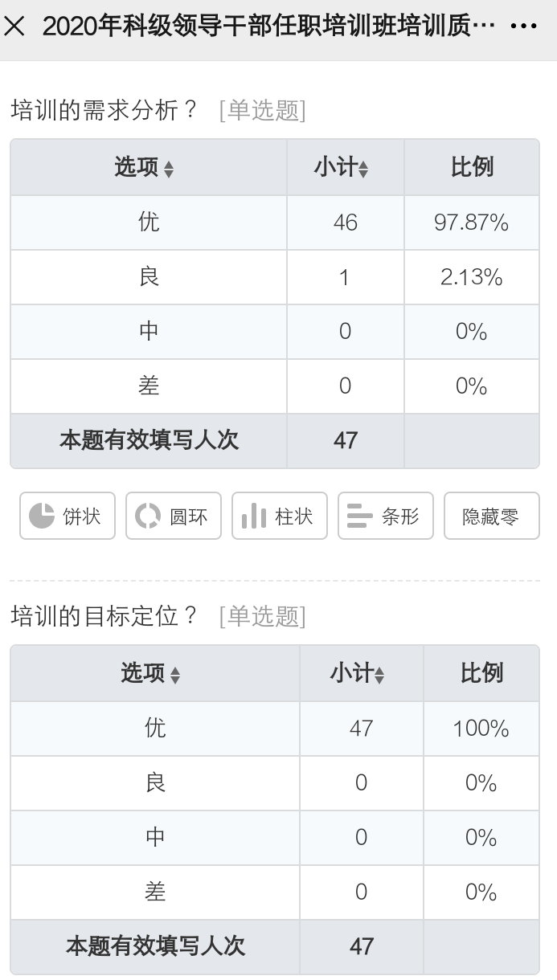The width and height of the screenshot is (557, 980).
Task: Display the column chart (柱状) view
Action: pyautogui.click(x=280, y=516)
